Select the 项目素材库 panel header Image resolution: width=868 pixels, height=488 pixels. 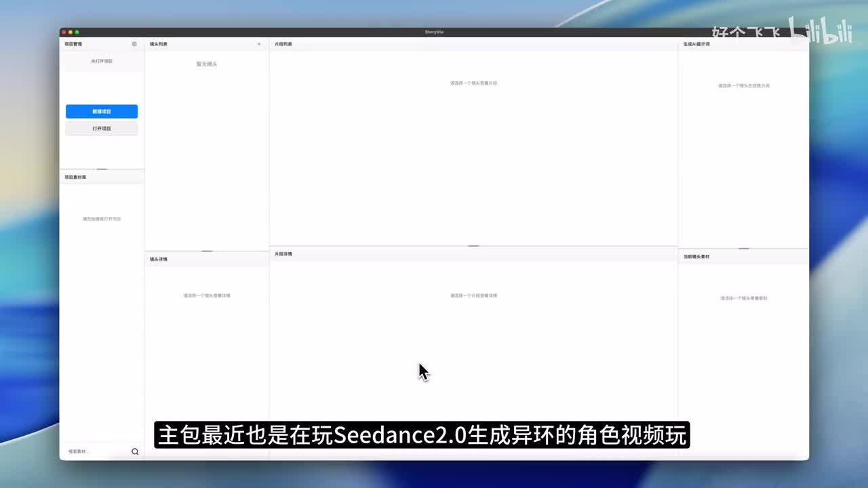[x=75, y=177]
